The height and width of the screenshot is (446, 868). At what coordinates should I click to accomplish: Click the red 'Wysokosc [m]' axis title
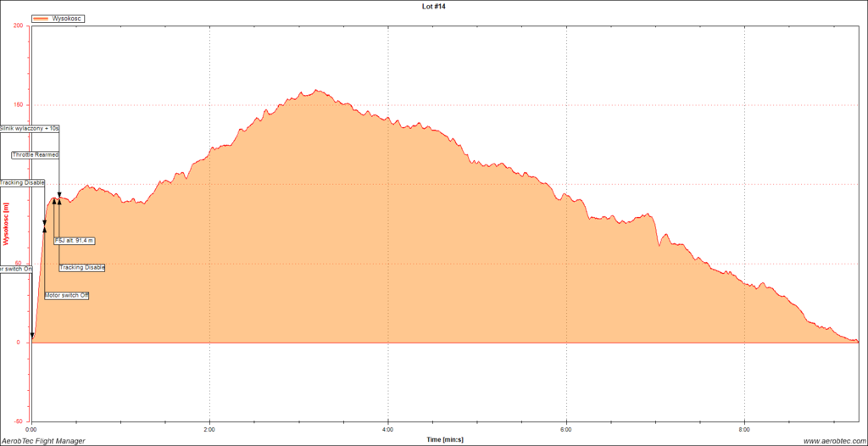(7, 224)
